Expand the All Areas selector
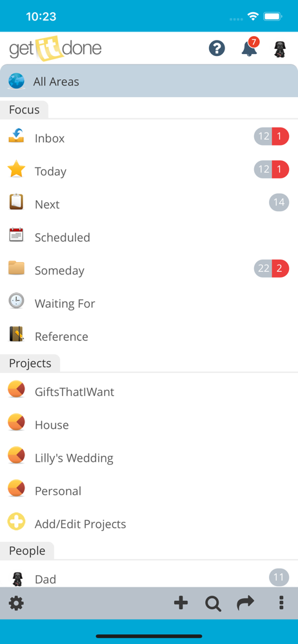 point(149,81)
